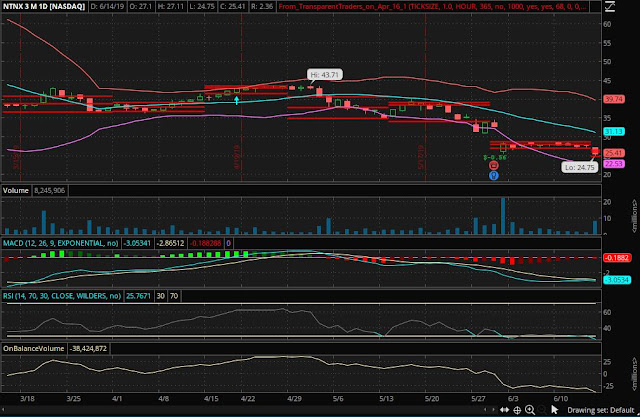Click the cyan up-arrow signal marker

coord(236,100)
